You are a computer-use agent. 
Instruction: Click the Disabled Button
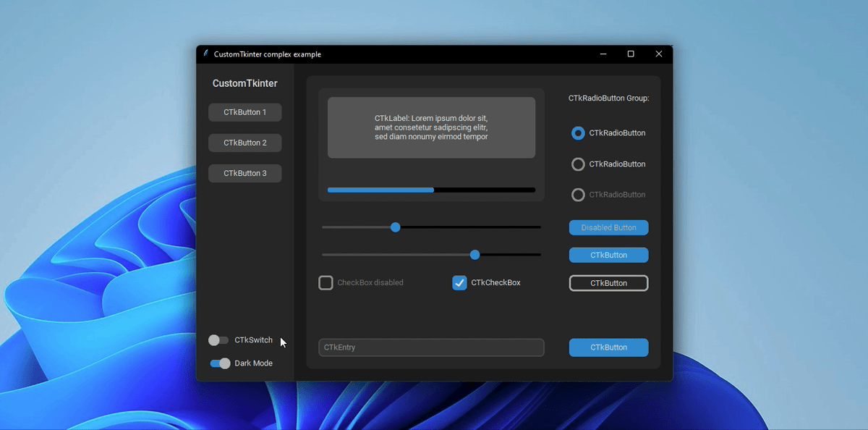(608, 227)
